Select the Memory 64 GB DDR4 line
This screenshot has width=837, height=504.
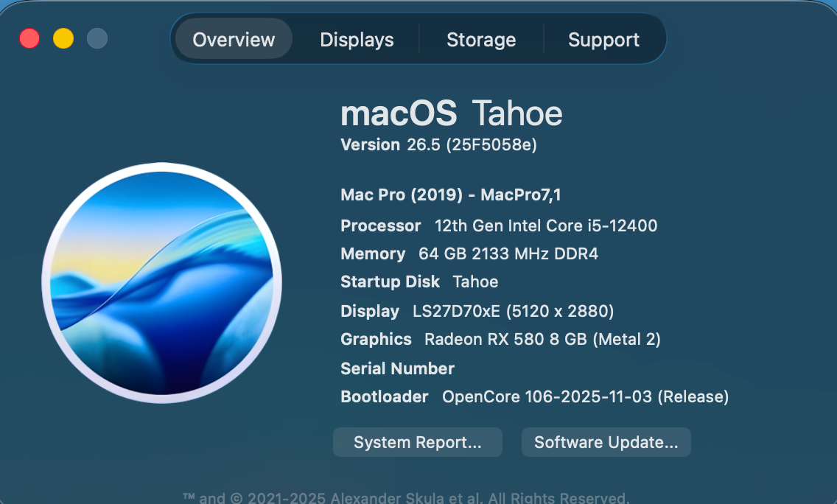point(469,254)
